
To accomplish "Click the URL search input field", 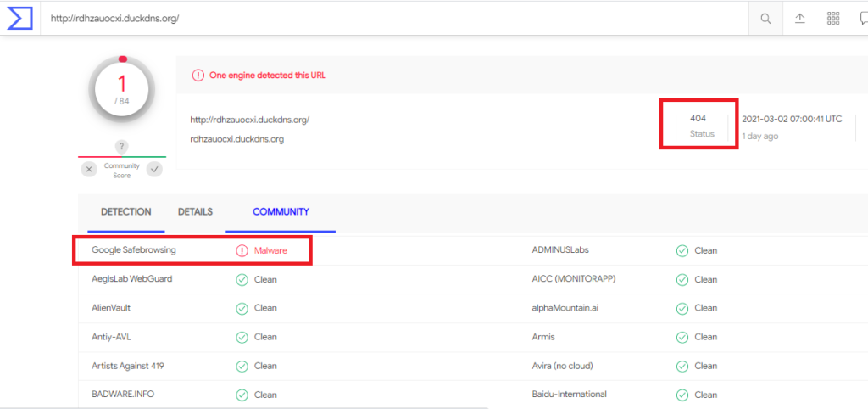I will tap(394, 19).
